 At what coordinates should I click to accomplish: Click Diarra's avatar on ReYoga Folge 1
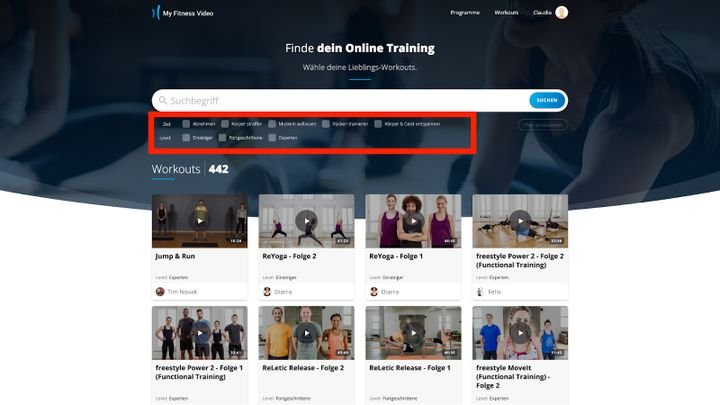coord(374,292)
